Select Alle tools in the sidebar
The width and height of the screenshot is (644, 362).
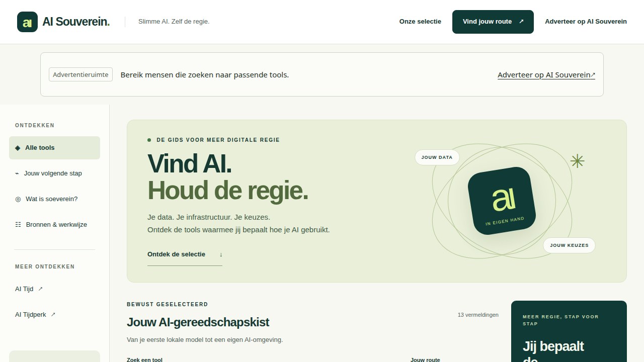54,148
